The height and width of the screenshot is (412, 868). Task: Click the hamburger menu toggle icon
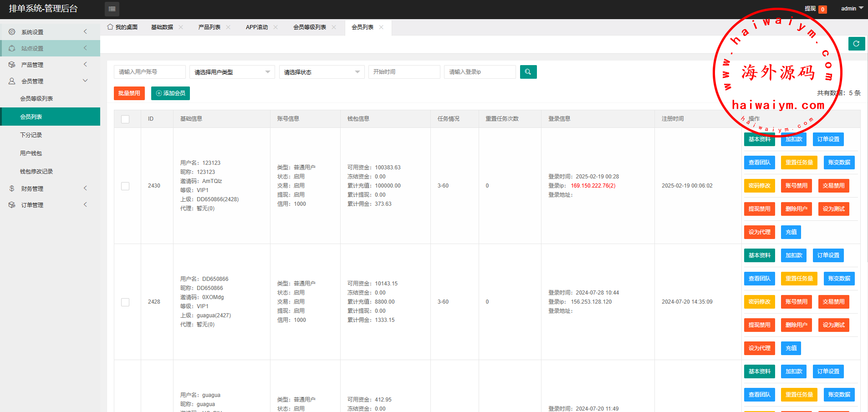point(112,9)
